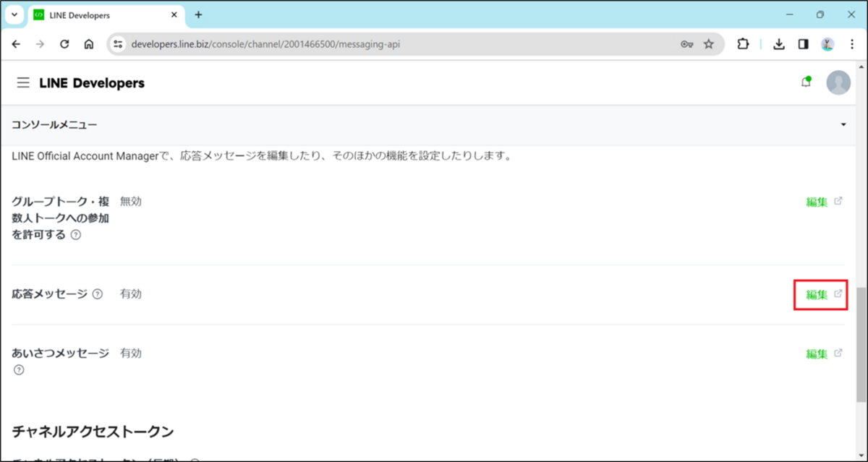Go to the browser home page
Image resolution: width=868 pixels, height=462 pixels.
coord(89,44)
